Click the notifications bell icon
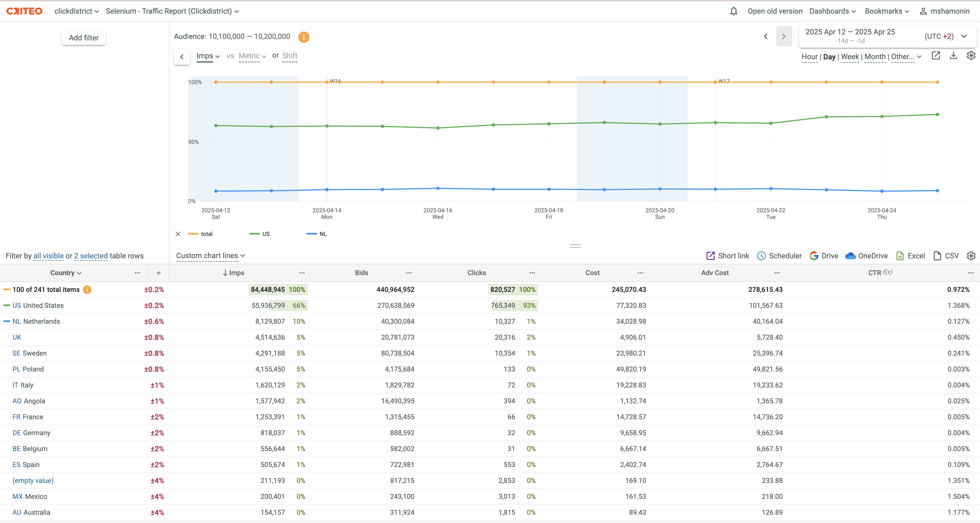The height and width of the screenshot is (523, 980). [x=734, y=11]
